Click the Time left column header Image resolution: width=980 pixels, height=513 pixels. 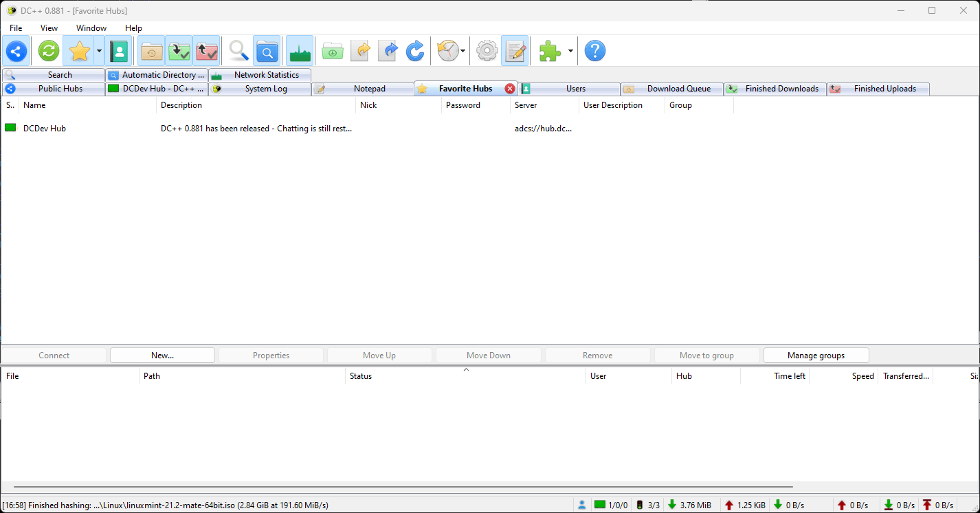tap(775, 376)
